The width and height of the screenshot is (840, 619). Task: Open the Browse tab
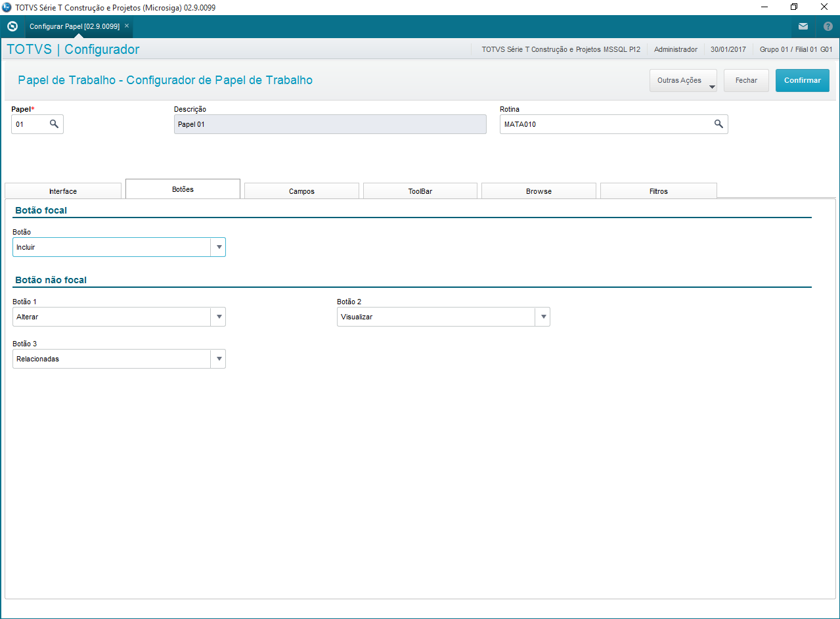[539, 191]
